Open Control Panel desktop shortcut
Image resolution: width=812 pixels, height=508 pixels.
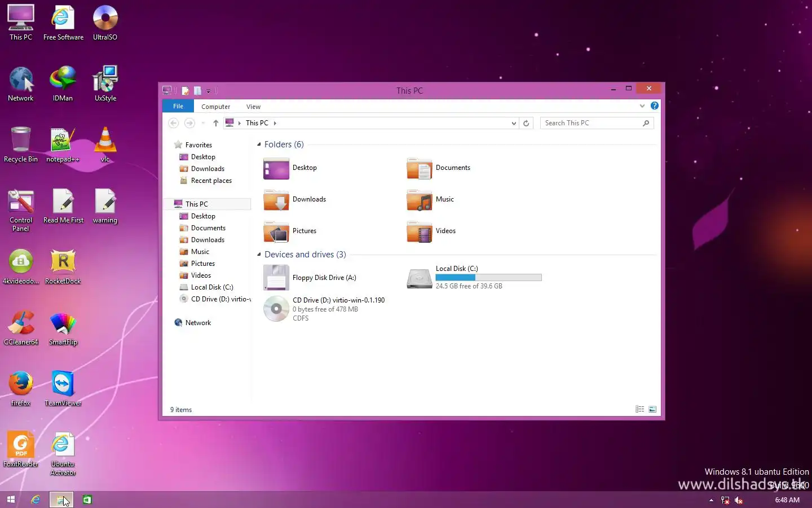pos(21,210)
